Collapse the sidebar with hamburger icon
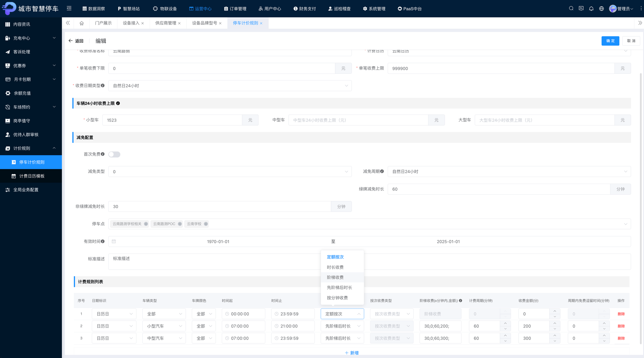This screenshot has width=644, height=358. tap(69, 8)
